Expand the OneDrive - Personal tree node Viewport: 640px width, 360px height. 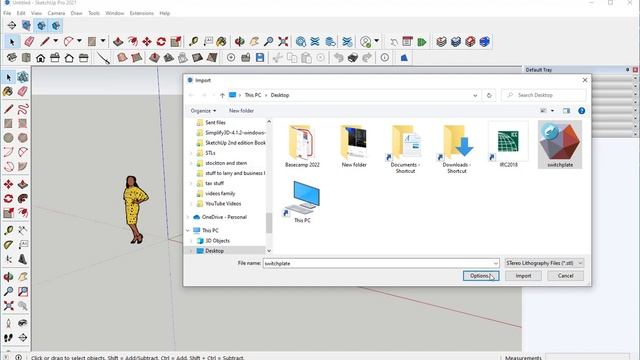tap(188, 217)
